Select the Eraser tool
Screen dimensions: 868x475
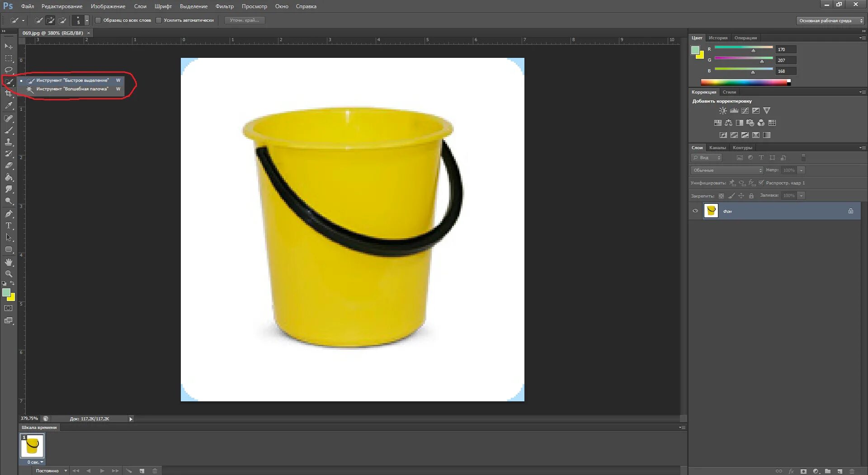(x=9, y=165)
